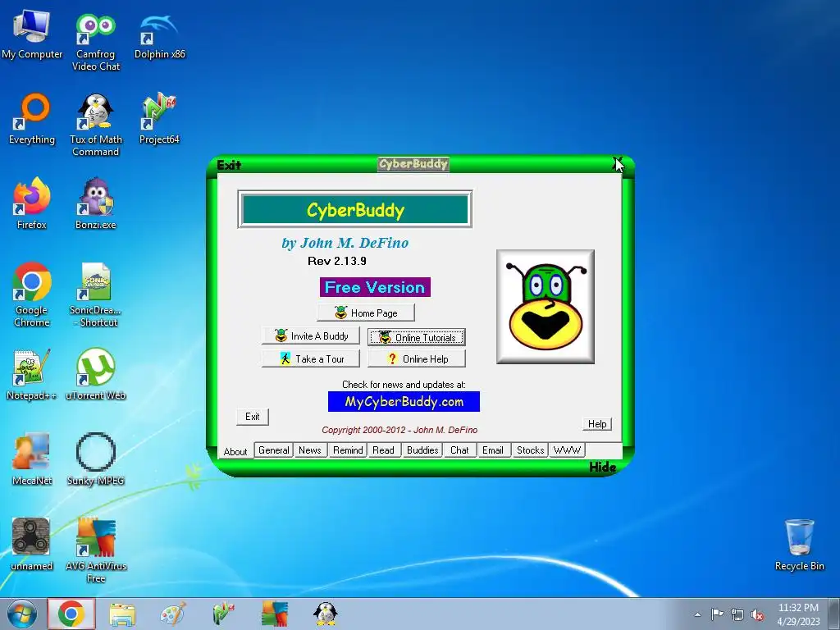Viewport: 840px width, 630px height.
Task: Click Take a Tour button
Action: click(311, 359)
